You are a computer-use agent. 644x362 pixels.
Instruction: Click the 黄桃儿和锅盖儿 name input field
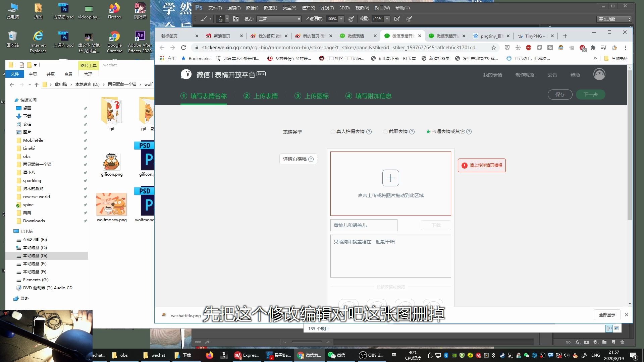pos(364,225)
